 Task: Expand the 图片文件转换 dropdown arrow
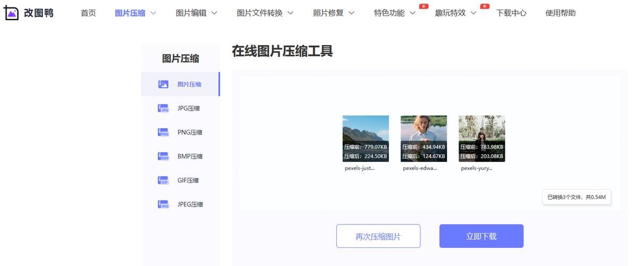(291, 13)
